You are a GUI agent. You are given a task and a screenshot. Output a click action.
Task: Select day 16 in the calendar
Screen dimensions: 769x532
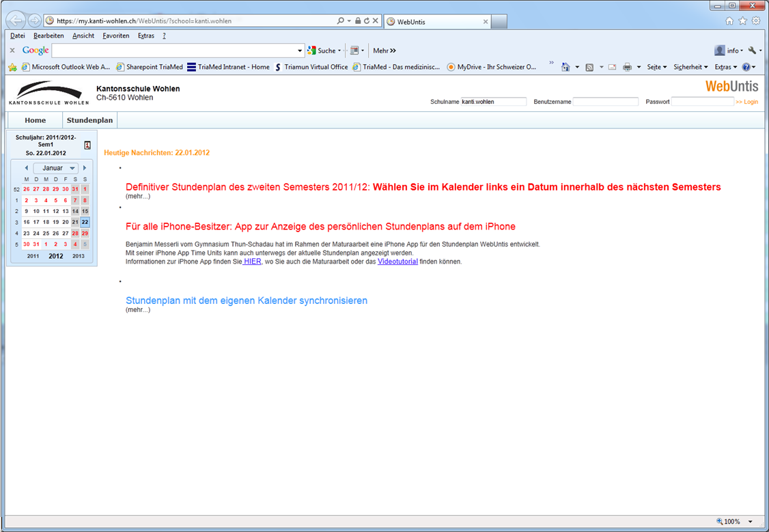[x=27, y=222]
